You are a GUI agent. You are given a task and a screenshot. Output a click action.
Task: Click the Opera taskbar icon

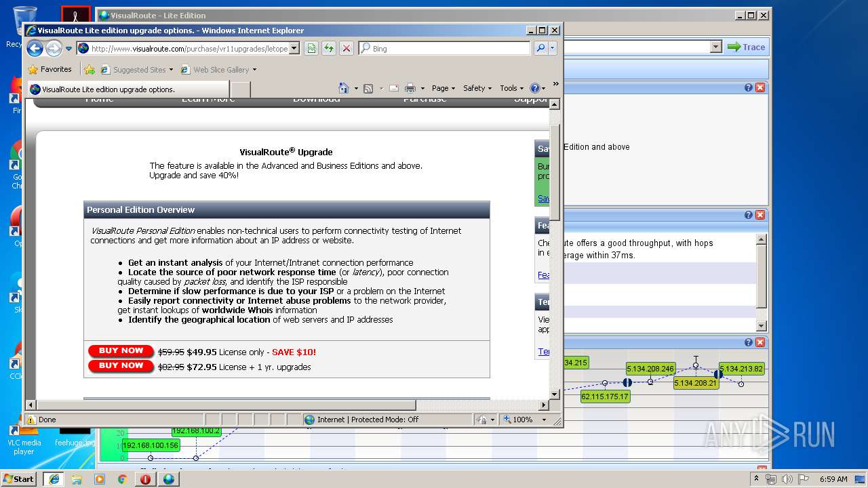point(146,479)
